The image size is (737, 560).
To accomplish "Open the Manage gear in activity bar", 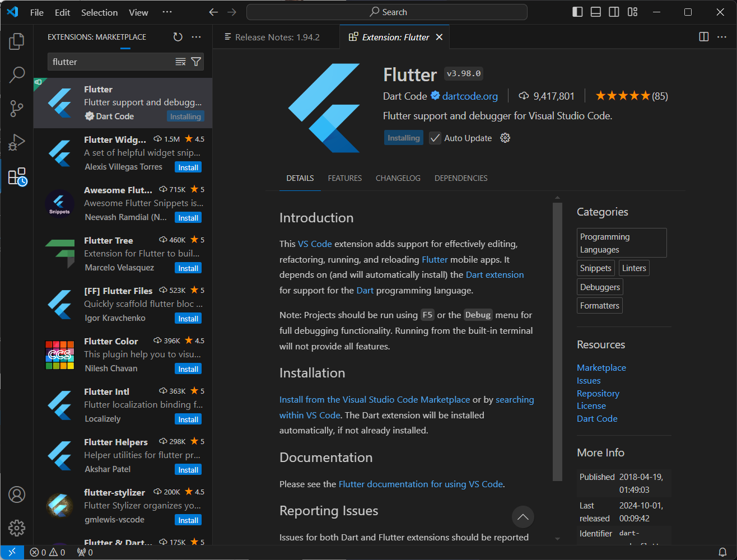I will pyautogui.click(x=17, y=528).
